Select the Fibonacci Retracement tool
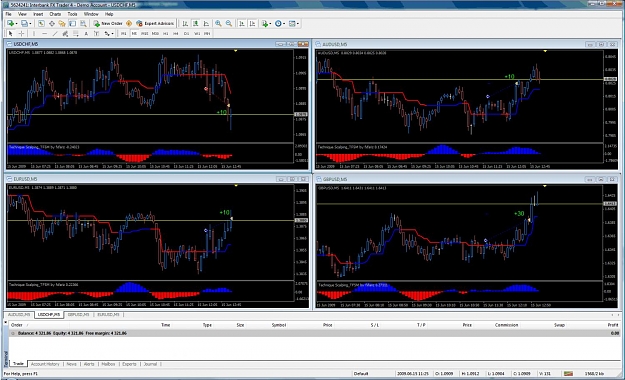The width and height of the screenshot is (625, 380). (75, 33)
